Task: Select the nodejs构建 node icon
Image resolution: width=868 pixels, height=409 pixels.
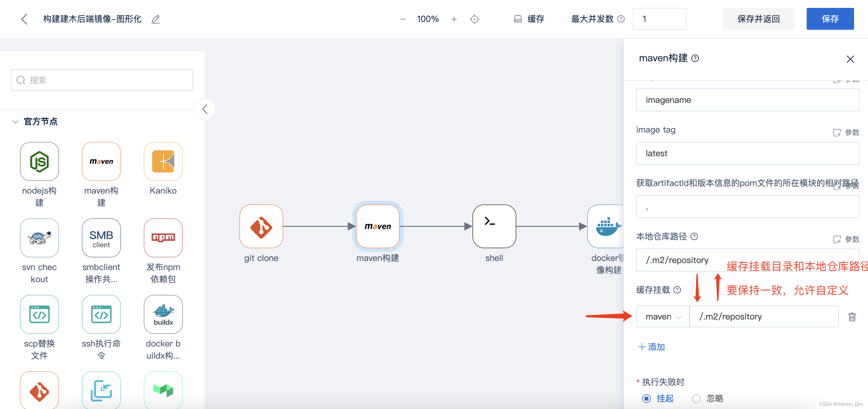Action: tap(39, 161)
